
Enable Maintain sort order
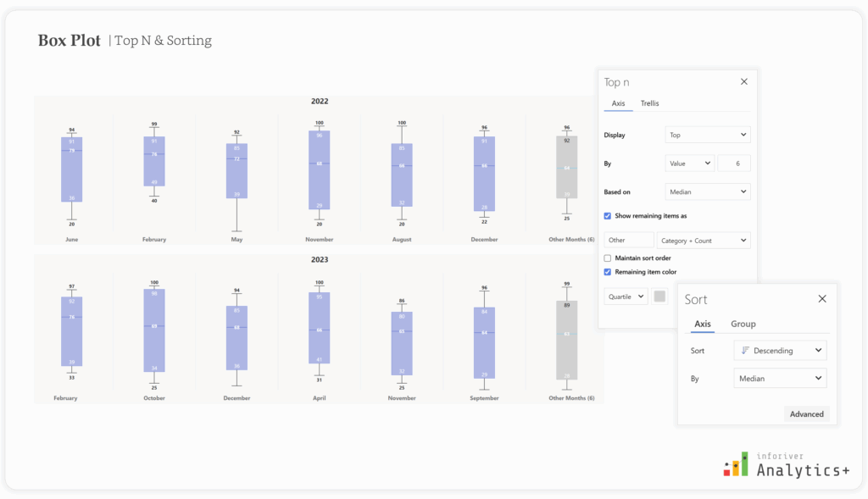(607, 258)
